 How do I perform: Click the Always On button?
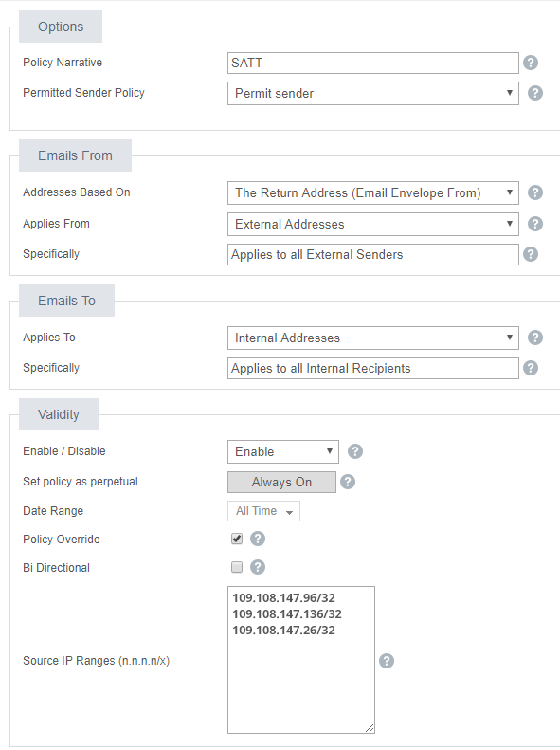tap(281, 482)
